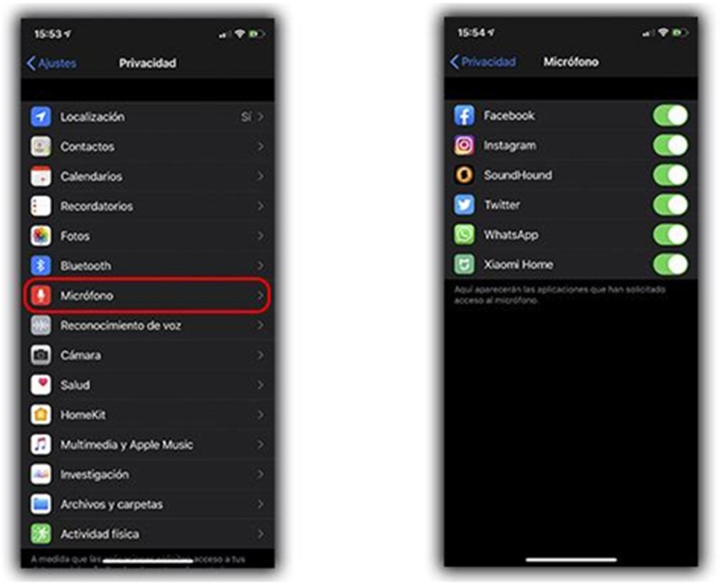Tap the Fotos flower icon
This screenshot has height=585, width=728.
point(41,236)
